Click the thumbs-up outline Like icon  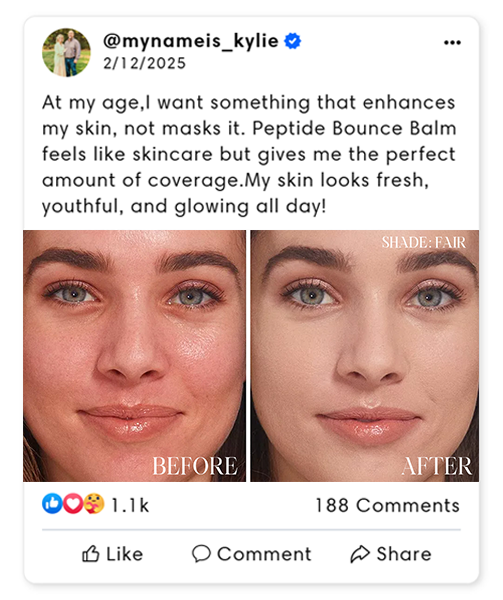[91, 554]
